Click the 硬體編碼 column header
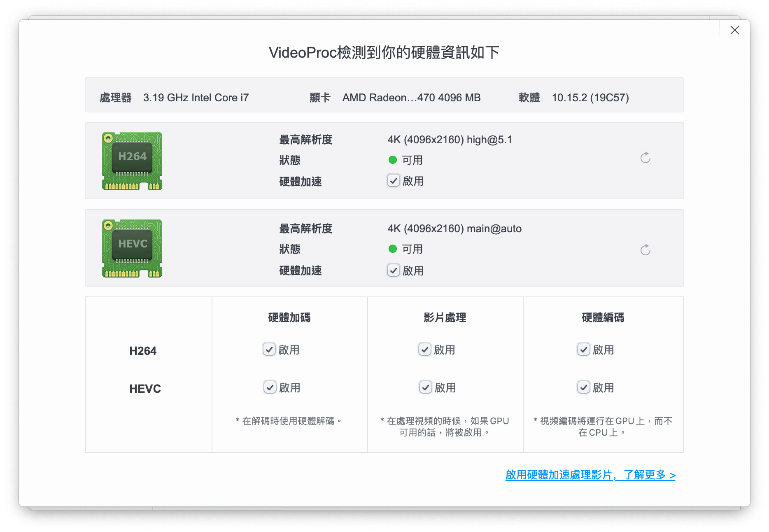 [x=603, y=317]
